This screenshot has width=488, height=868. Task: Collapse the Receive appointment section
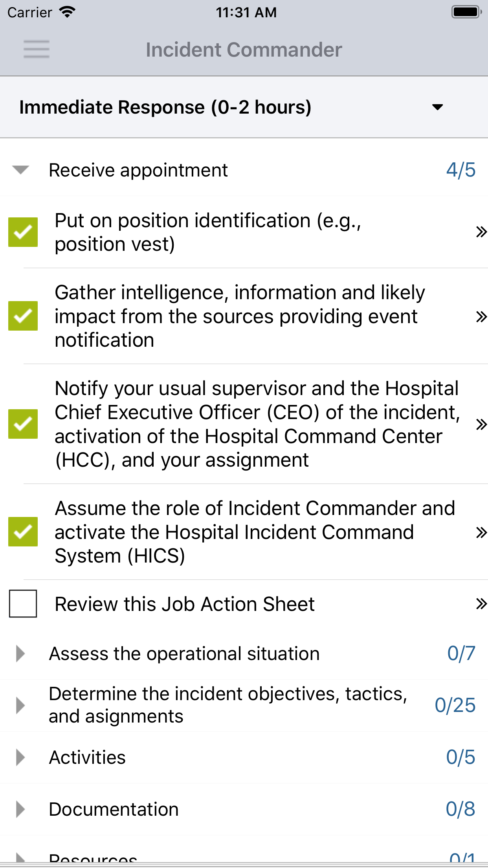tap(20, 170)
